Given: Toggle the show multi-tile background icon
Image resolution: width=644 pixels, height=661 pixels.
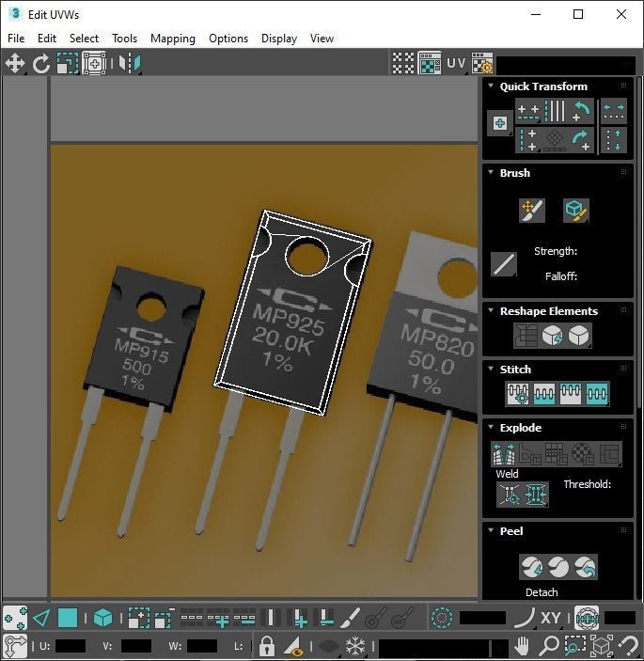Looking at the screenshot, I should click(430, 64).
